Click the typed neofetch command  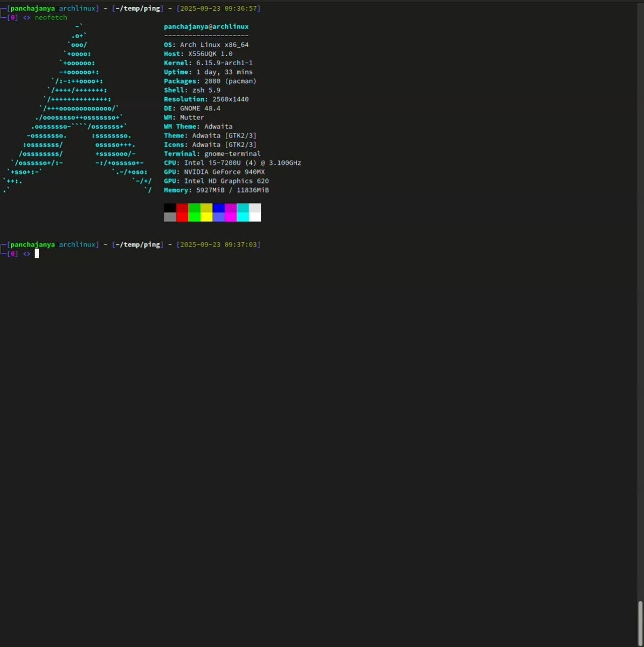[x=51, y=18]
